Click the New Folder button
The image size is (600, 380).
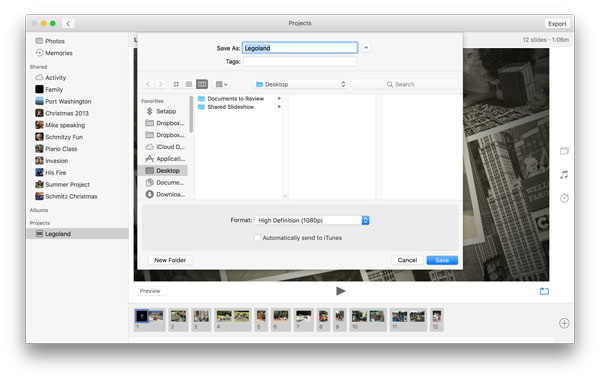170,260
